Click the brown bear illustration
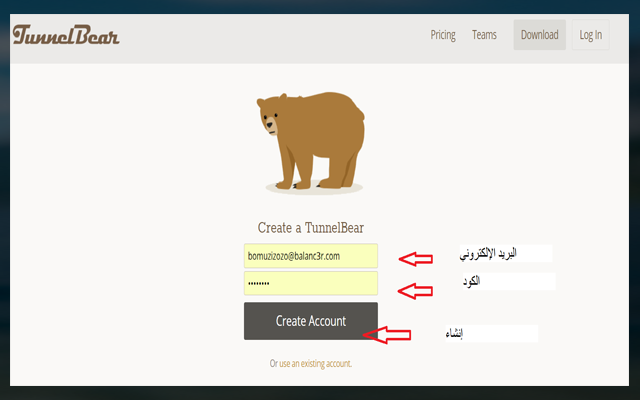Screen dimensions: 640x400 308,135
